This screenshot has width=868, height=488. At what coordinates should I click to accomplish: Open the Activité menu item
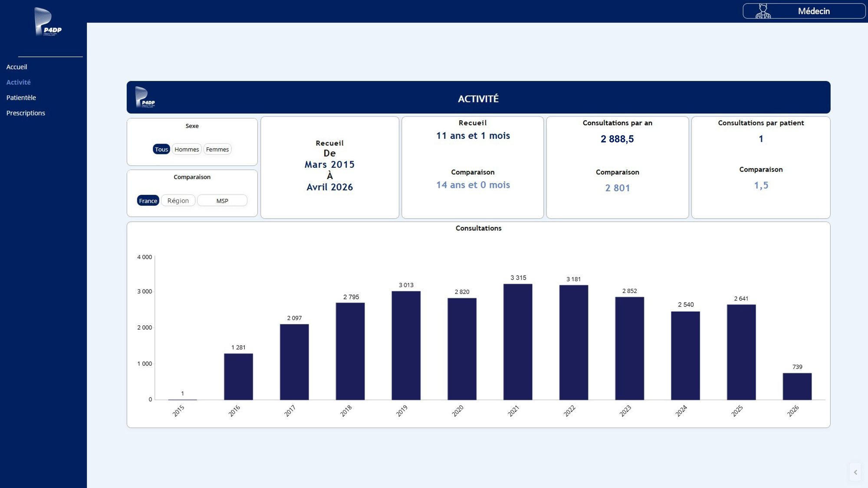[x=18, y=82]
